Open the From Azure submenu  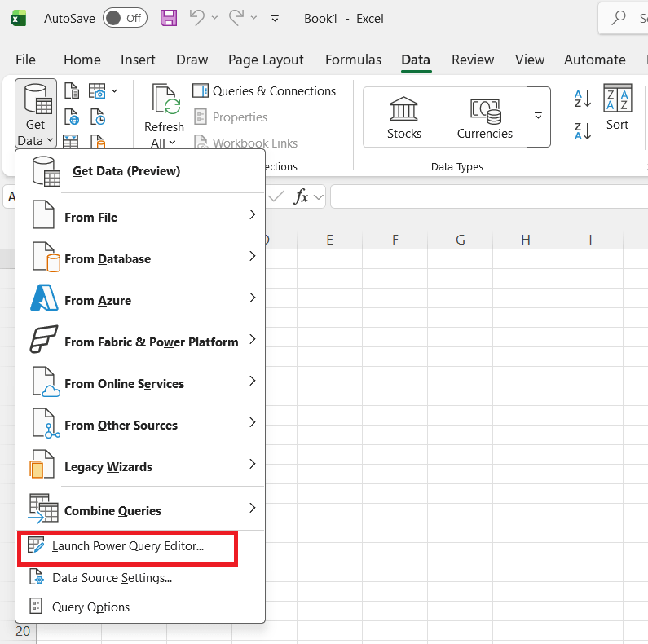[x=140, y=299]
